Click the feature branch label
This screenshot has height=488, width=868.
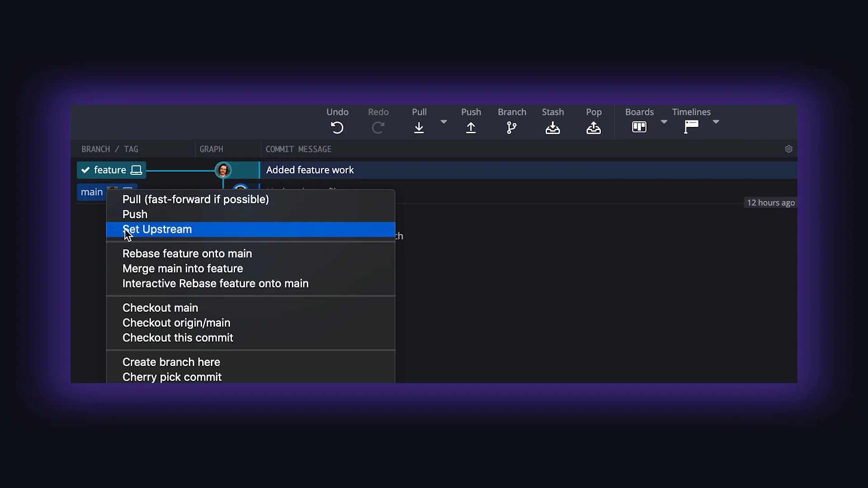[110, 170]
